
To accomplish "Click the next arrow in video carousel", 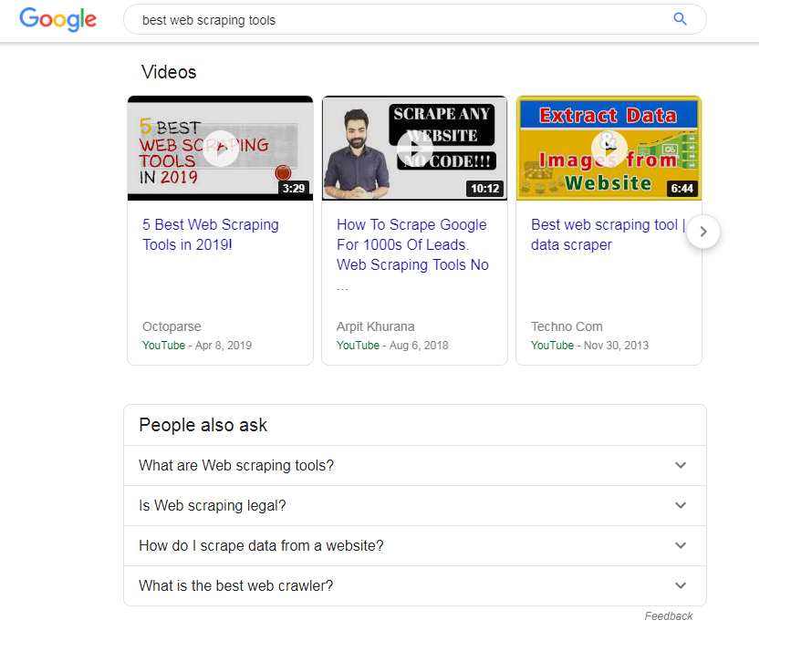I will 703,232.
